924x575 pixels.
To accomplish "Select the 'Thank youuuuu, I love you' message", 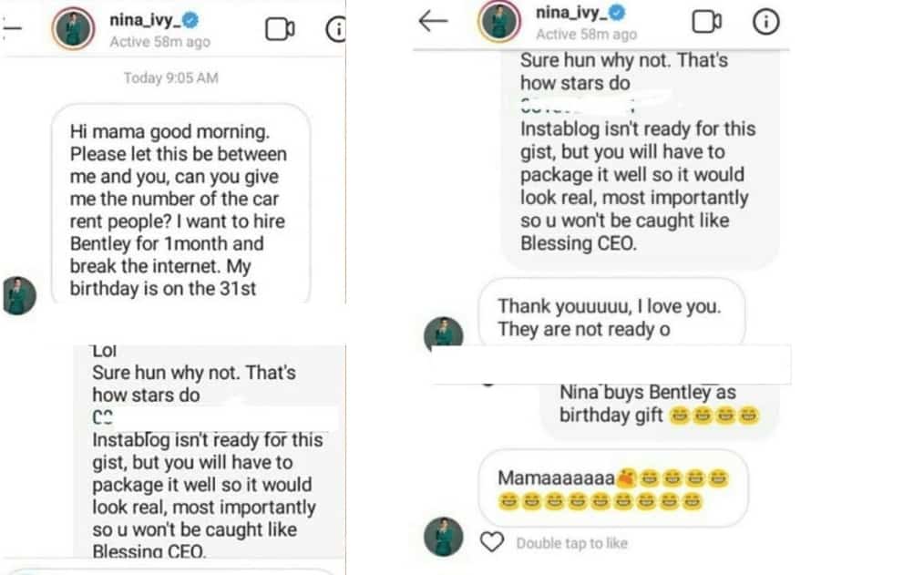I will pos(611,317).
